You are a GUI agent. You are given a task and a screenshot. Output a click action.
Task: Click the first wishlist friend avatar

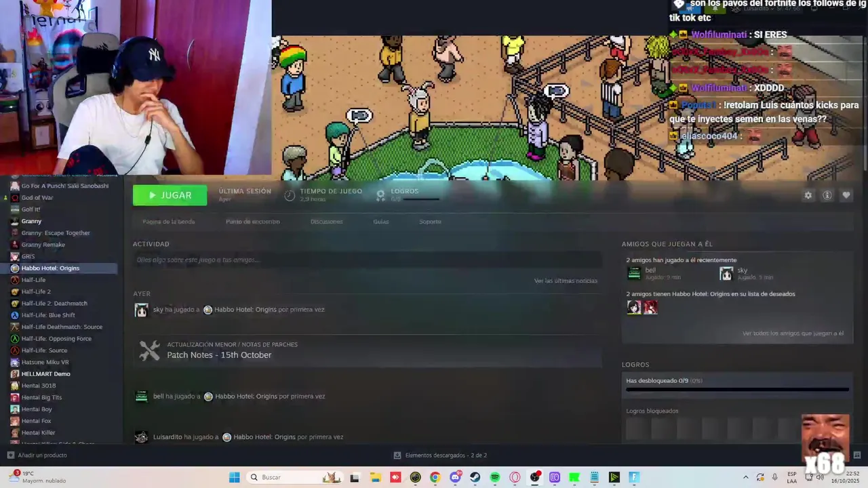[634, 307]
